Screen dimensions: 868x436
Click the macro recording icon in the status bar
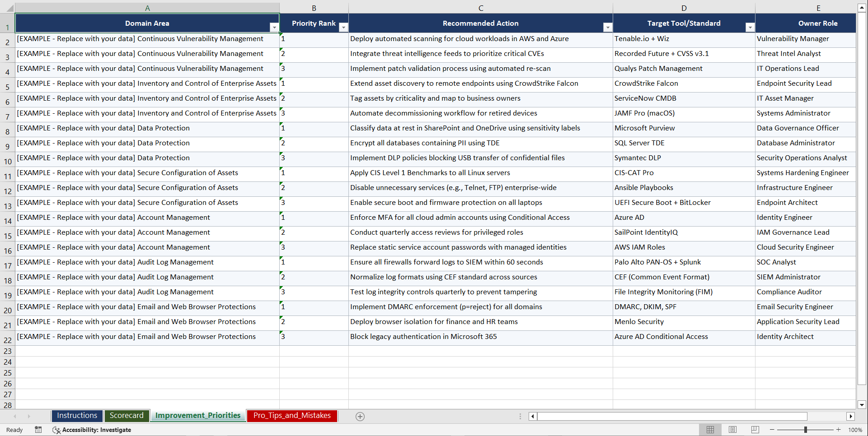(38, 430)
